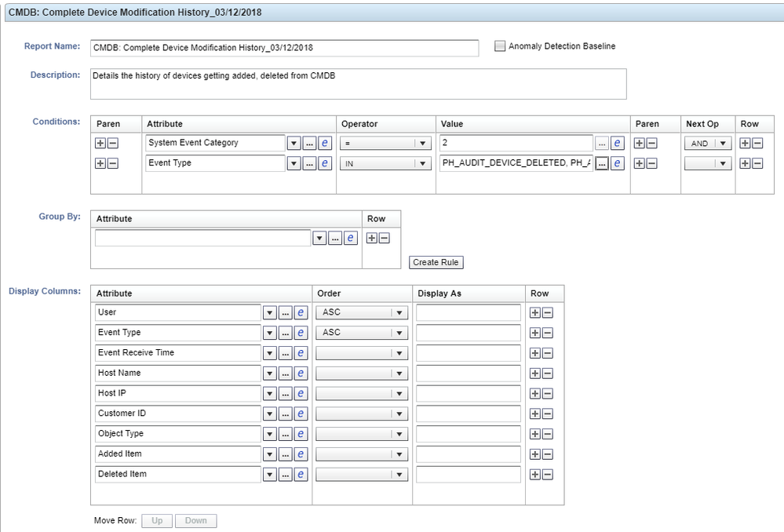Click the Move Row Down button
Image resolution: width=784 pixels, height=532 pixels.
pos(196,521)
